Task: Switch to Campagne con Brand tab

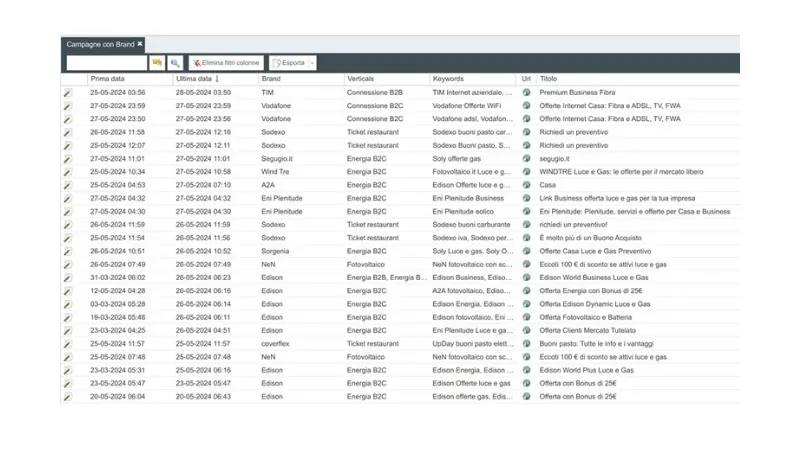Action: [100, 44]
